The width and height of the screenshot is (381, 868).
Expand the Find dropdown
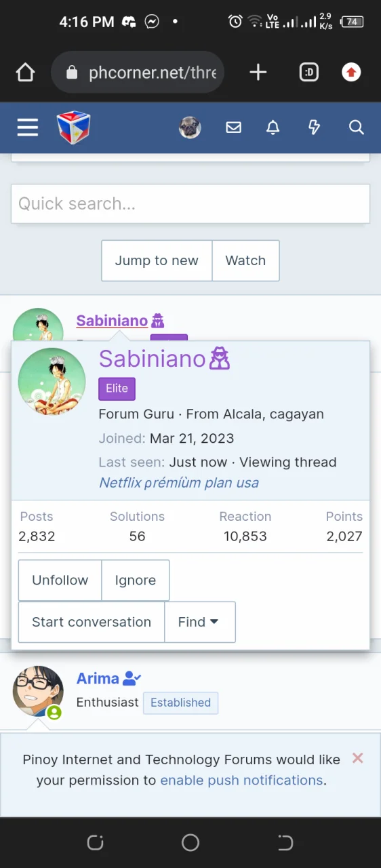click(x=199, y=622)
